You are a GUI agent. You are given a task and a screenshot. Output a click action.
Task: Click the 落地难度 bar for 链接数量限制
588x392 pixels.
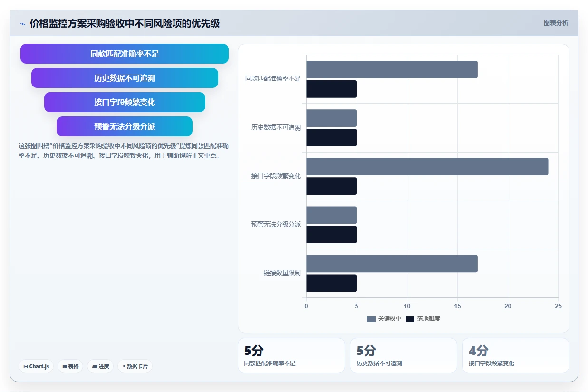(x=331, y=283)
